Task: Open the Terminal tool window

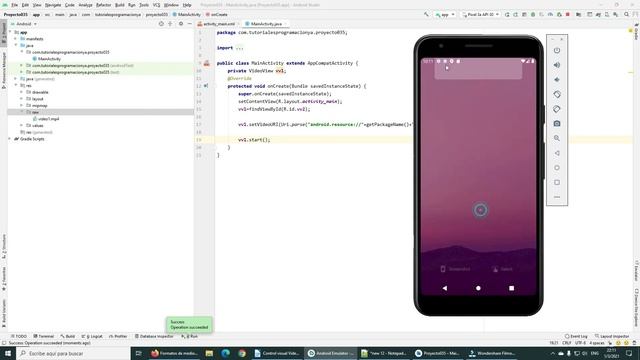Action: tap(43, 336)
